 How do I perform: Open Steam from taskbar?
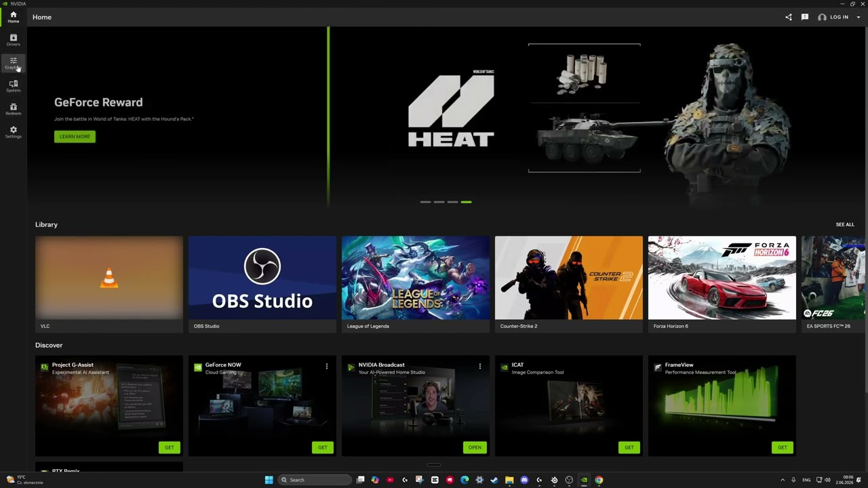coord(494,480)
